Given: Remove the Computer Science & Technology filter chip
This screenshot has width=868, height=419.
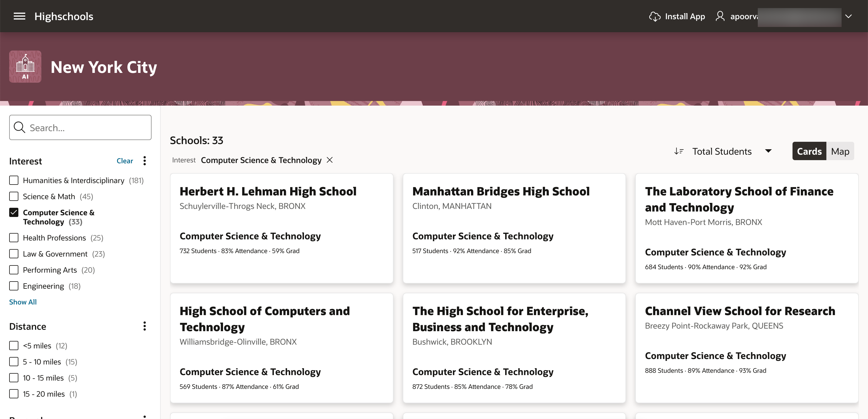Looking at the screenshot, I should click(x=330, y=160).
